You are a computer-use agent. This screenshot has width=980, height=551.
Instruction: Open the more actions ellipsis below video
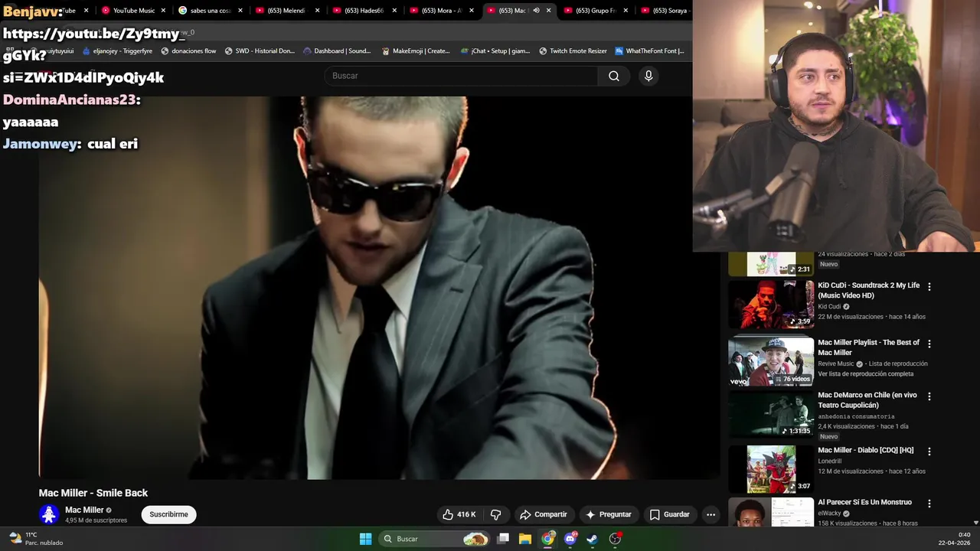tap(710, 514)
